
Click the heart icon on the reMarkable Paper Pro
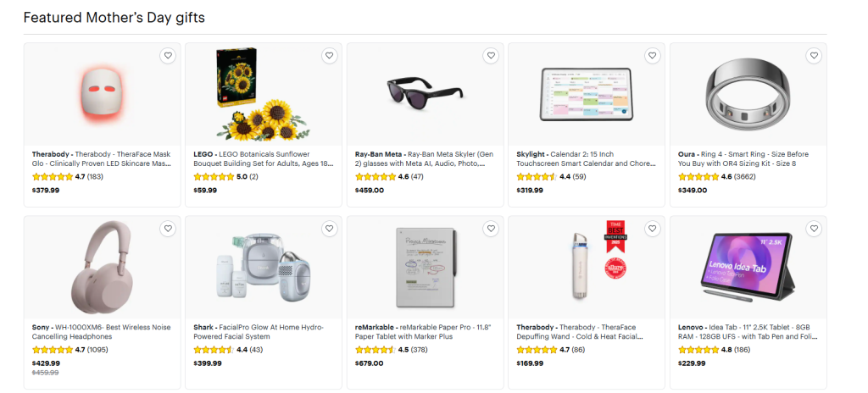491,229
